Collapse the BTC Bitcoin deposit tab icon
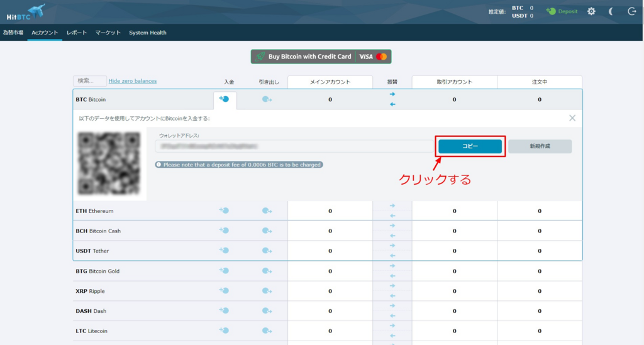This screenshot has width=644, height=345. coord(224,99)
